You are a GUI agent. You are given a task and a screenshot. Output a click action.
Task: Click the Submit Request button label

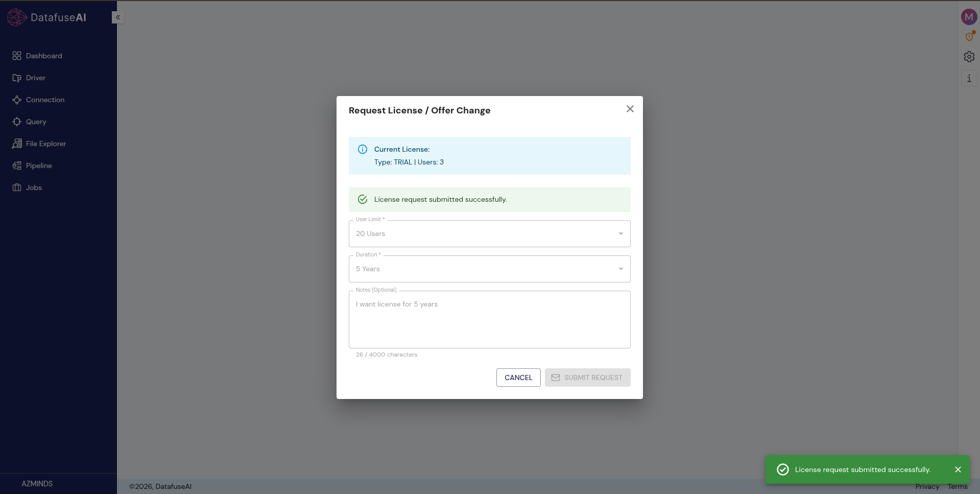[x=593, y=378]
